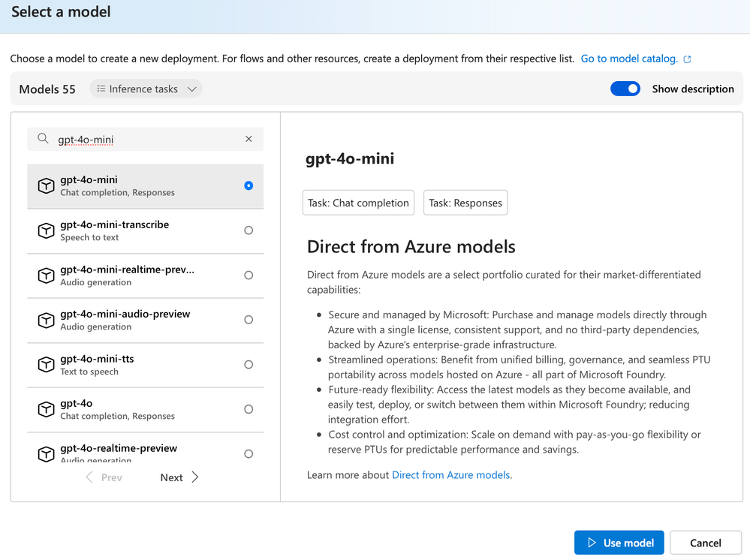Open the Direct from Azure models link
The height and width of the screenshot is (560, 750).
point(450,475)
